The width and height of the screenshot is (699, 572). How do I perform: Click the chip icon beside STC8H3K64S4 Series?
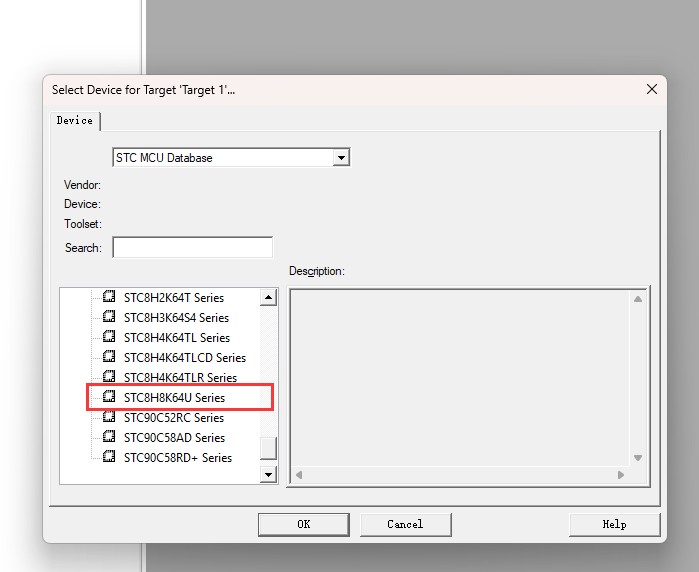pyautogui.click(x=109, y=317)
